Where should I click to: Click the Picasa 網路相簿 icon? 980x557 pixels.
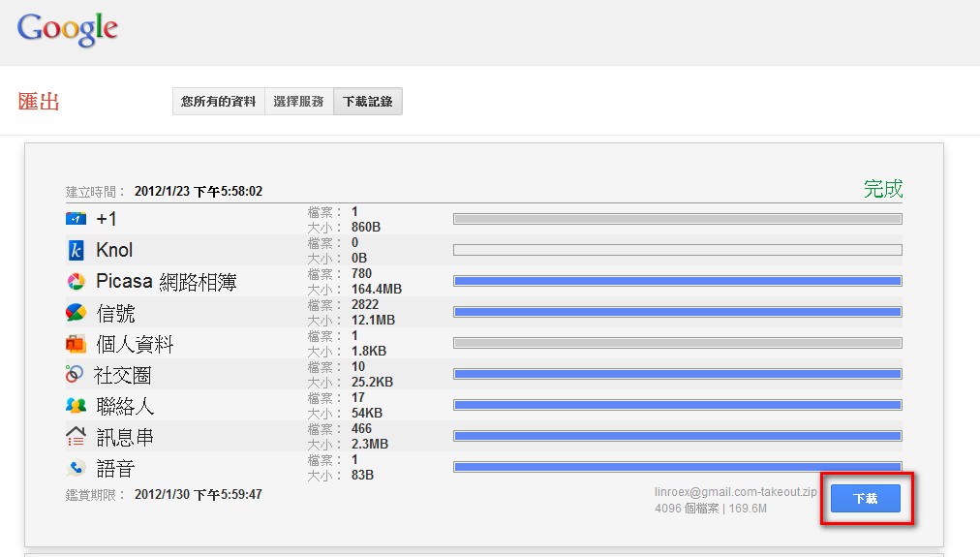[76, 281]
